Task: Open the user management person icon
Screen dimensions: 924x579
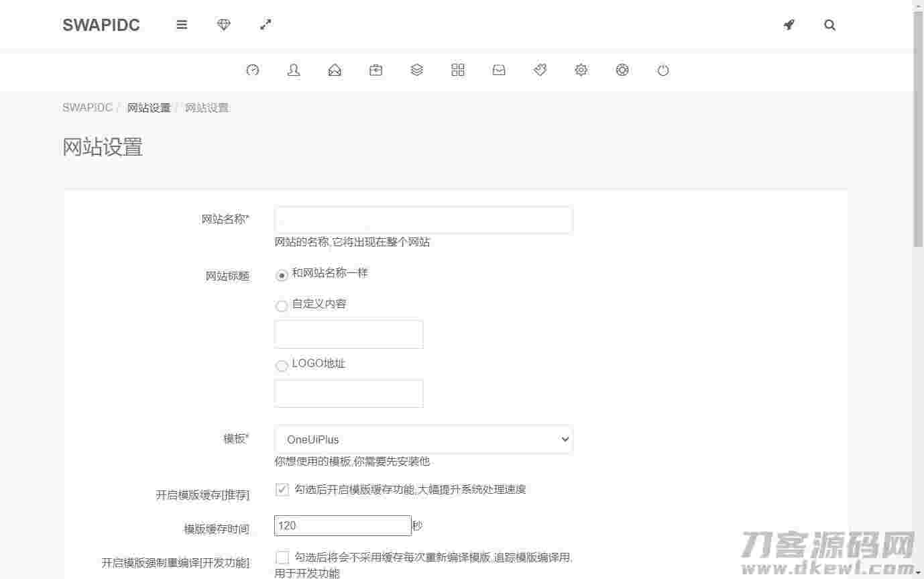Action: [294, 70]
